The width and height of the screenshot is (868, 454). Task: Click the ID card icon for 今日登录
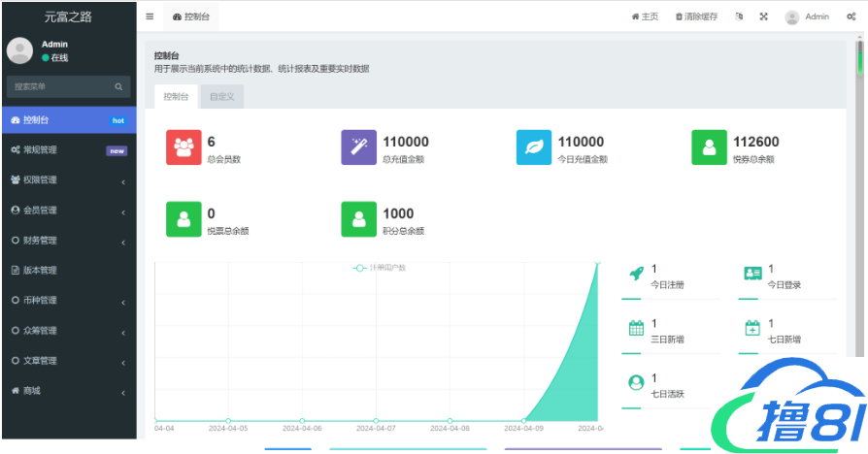point(751,275)
